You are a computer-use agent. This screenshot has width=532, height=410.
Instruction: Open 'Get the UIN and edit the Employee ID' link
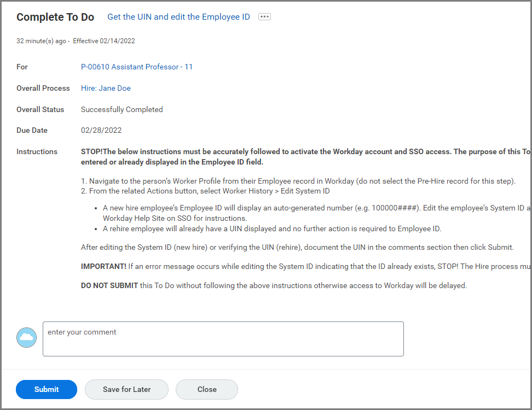(178, 17)
